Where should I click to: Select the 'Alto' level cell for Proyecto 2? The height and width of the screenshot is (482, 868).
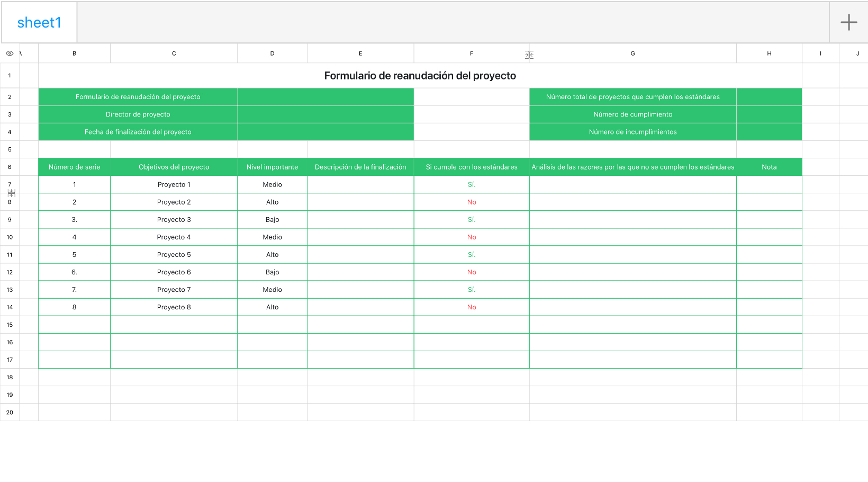tap(273, 202)
